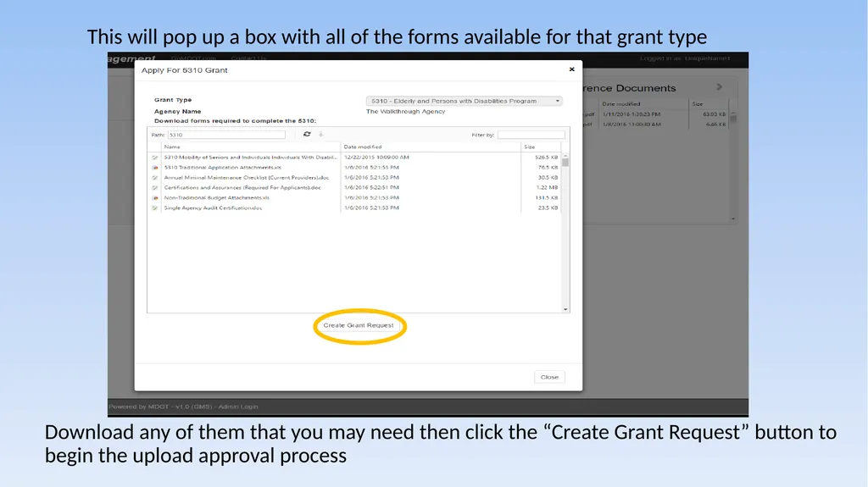Sort files by the Size column in dialog
The image size is (868, 487).
[x=529, y=147]
